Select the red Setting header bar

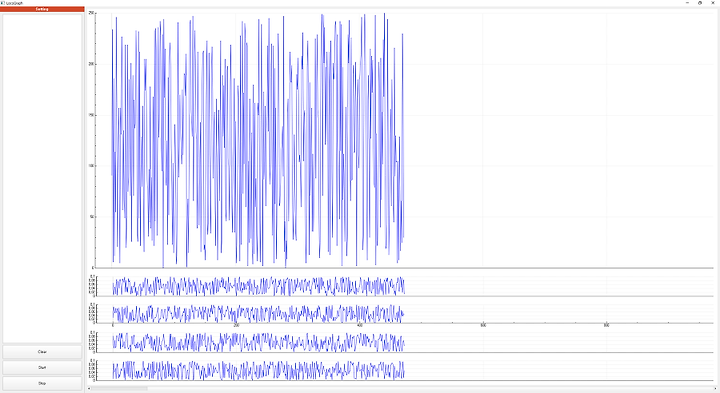42,9
